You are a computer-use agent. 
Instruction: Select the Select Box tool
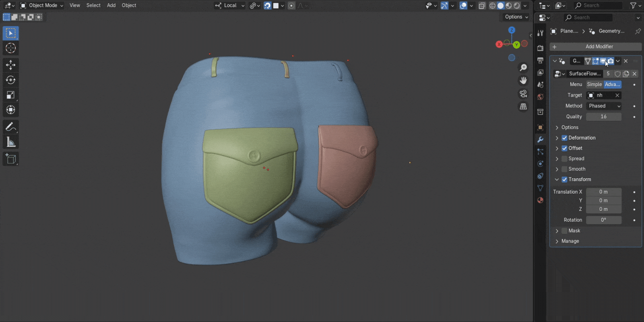pyautogui.click(x=11, y=33)
